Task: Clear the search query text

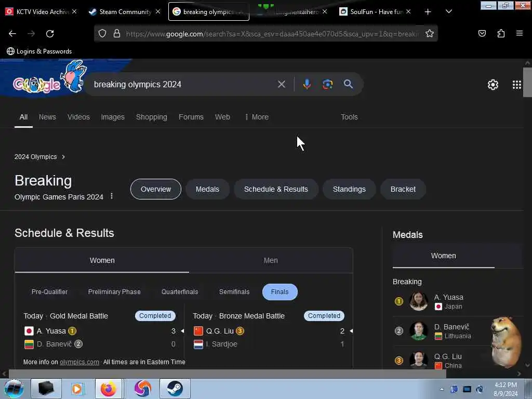Action: click(282, 84)
